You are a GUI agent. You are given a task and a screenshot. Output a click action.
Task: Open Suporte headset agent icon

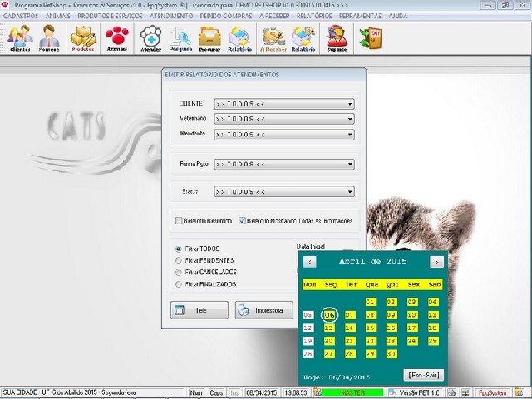[x=337, y=38]
